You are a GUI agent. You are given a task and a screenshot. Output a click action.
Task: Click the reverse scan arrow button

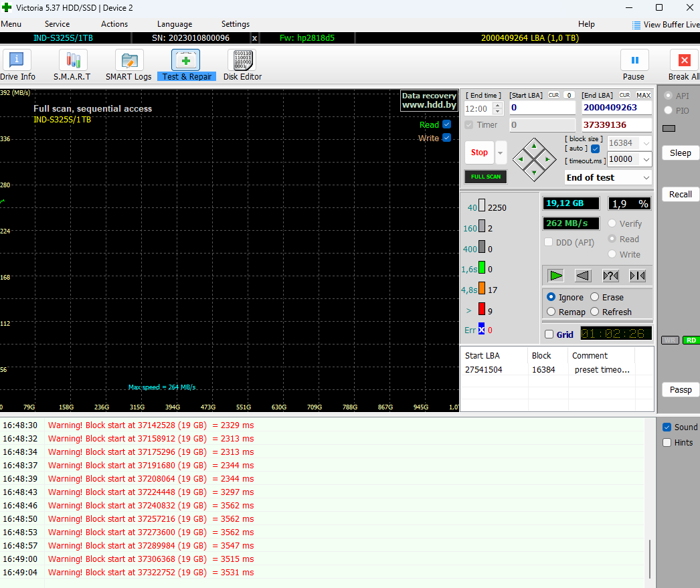(583, 276)
